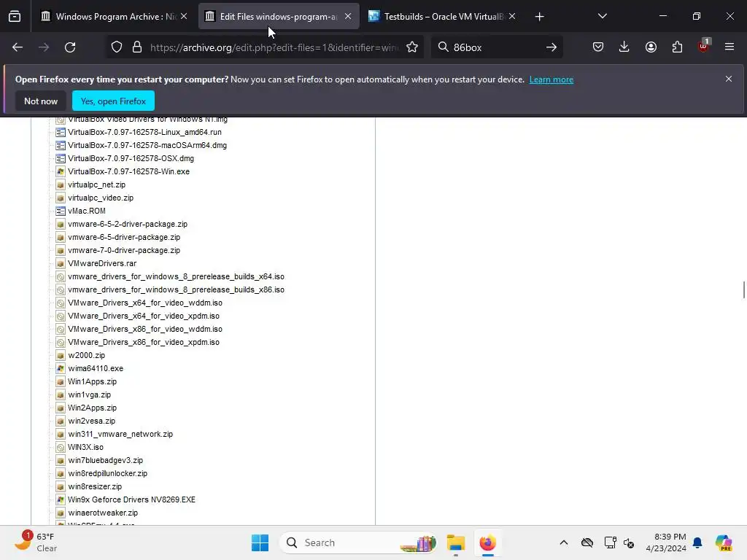
Task: Open the Firefox downloads panel
Action: [624, 47]
